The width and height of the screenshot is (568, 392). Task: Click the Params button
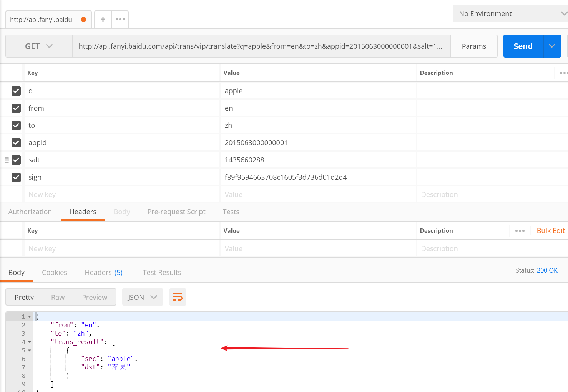coord(474,46)
